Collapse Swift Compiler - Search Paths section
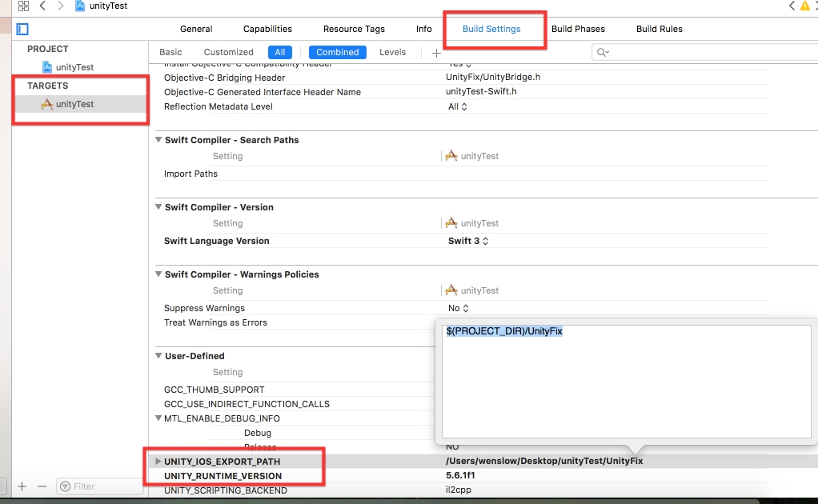 [x=158, y=140]
